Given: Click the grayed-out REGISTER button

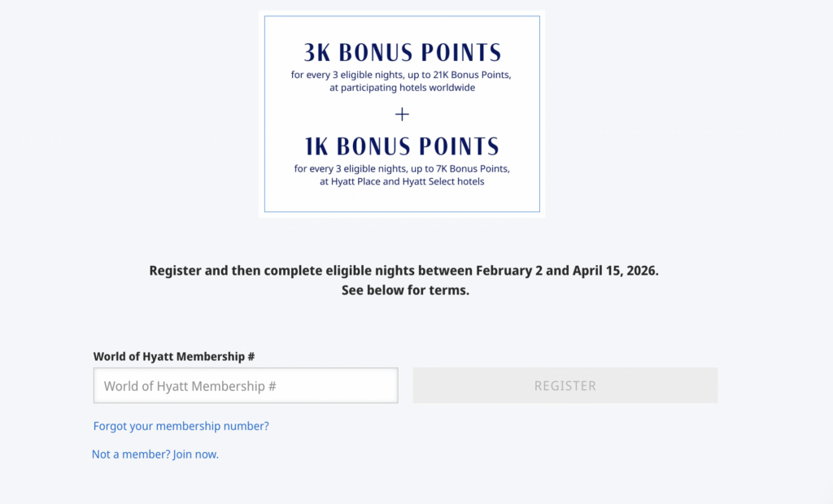Looking at the screenshot, I should [x=565, y=385].
